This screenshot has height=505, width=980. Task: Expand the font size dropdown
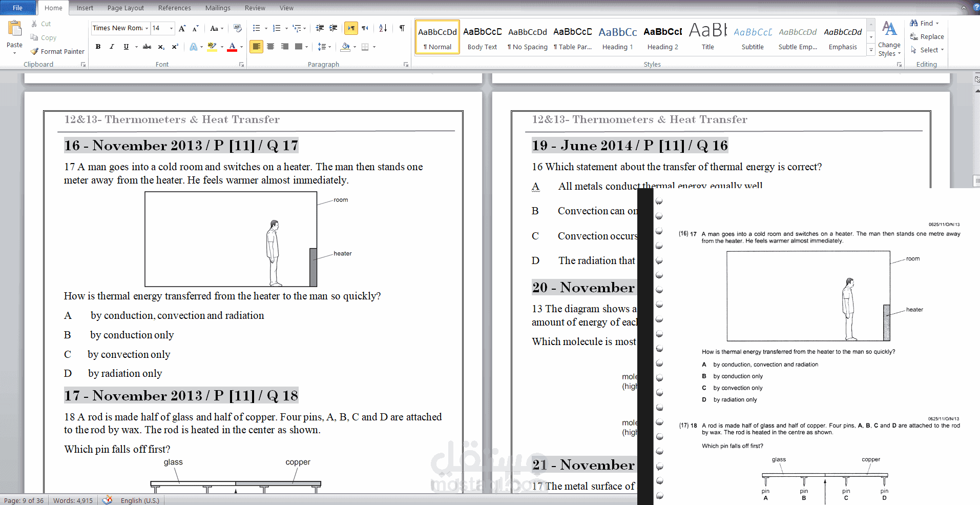pos(171,28)
